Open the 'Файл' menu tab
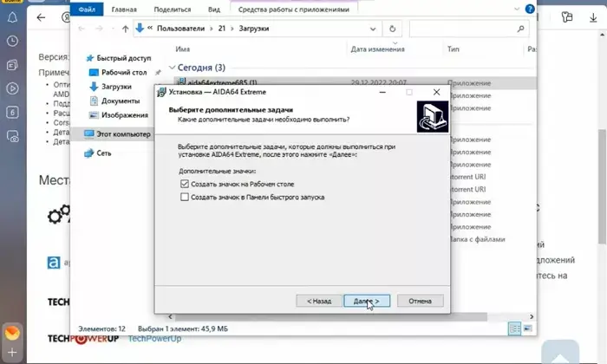The image size is (607, 364). click(86, 10)
